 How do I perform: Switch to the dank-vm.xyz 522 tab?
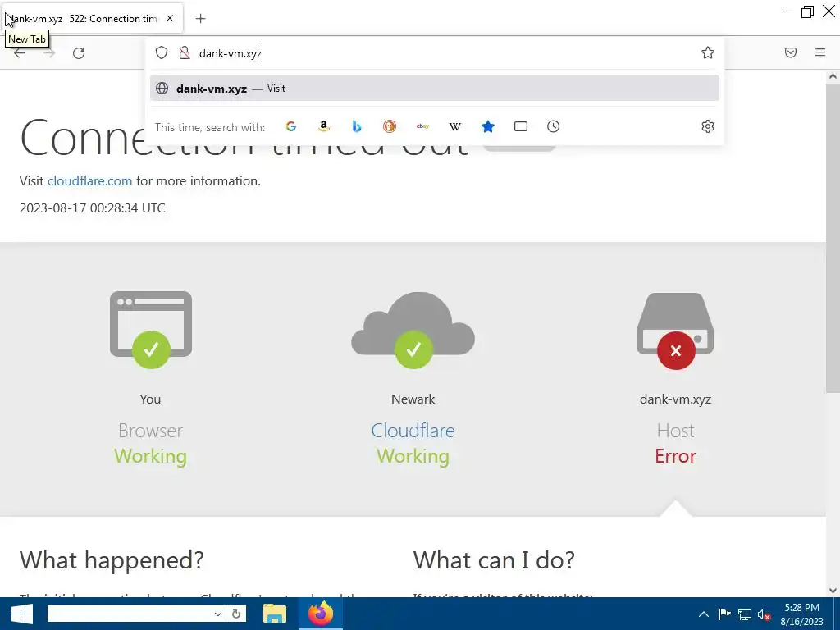point(92,18)
